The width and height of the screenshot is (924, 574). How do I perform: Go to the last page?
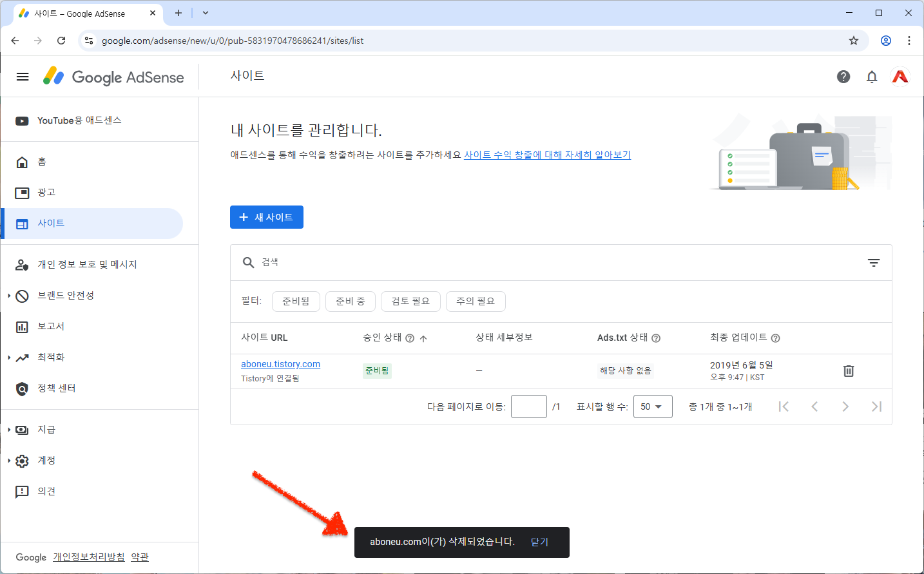click(x=876, y=407)
